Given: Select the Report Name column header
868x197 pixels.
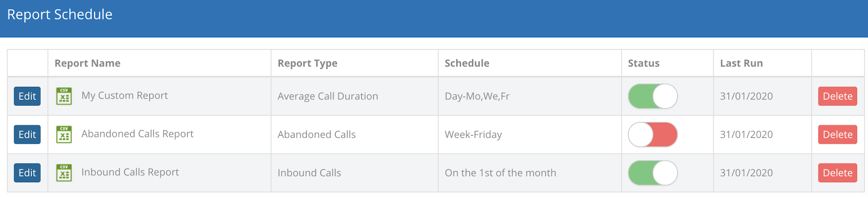Looking at the screenshot, I should tap(87, 63).
